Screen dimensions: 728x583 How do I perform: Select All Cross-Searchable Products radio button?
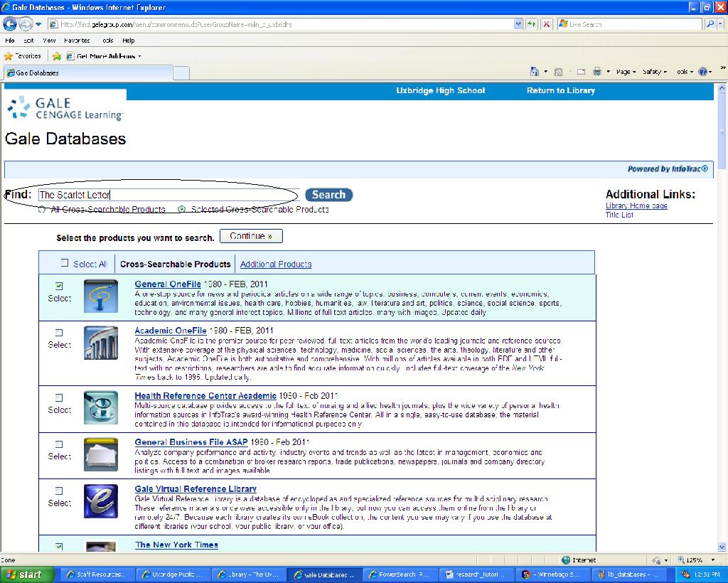tap(42, 209)
